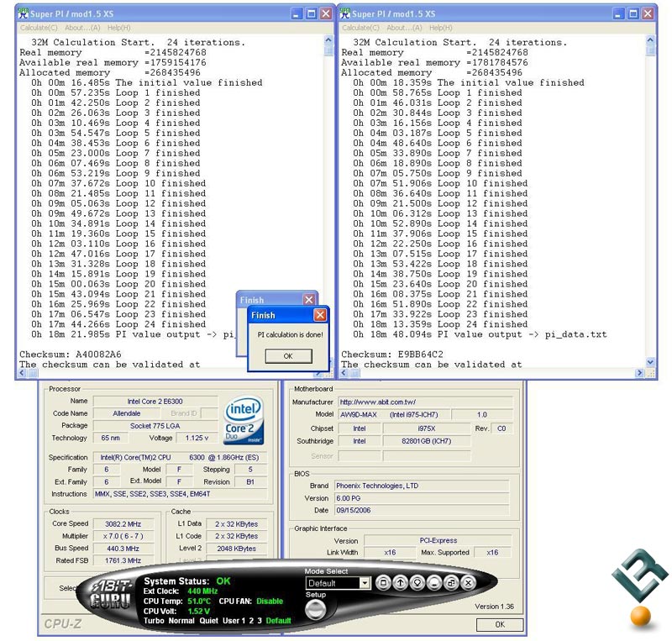Minimize the ABIT Guru panel with its dash button
Image resolution: width=672 pixels, height=641 pixels.
point(434,583)
